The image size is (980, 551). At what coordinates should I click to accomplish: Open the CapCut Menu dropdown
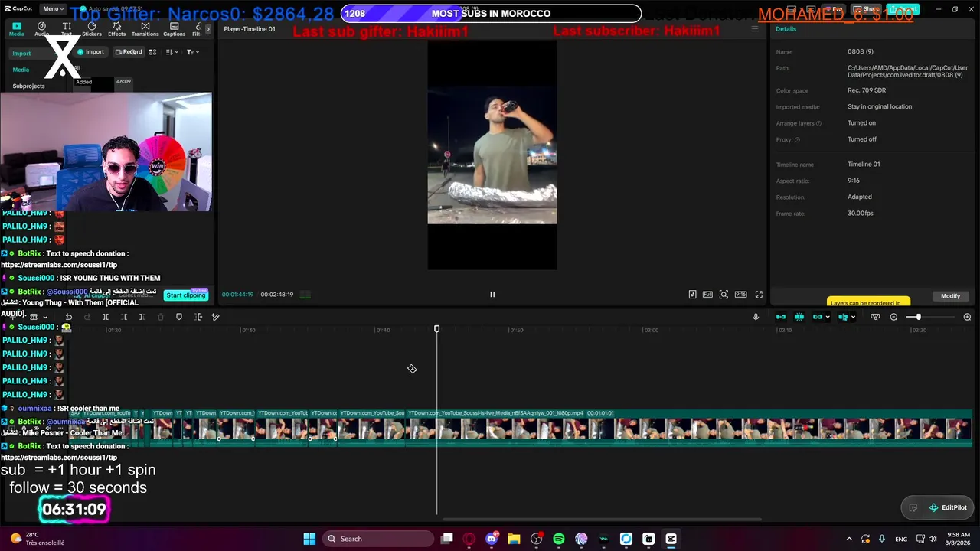pos(53,9)
